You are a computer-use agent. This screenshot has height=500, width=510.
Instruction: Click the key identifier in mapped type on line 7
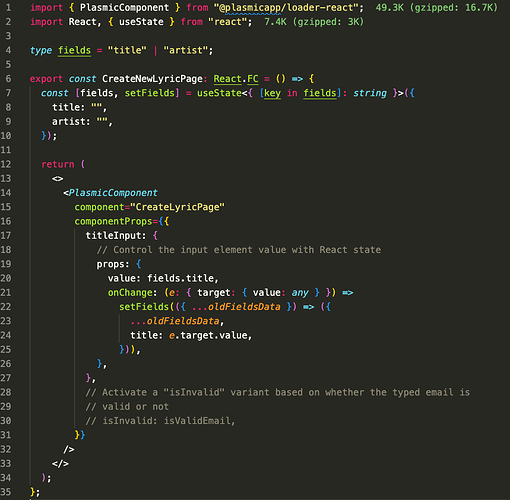(272, 93)
